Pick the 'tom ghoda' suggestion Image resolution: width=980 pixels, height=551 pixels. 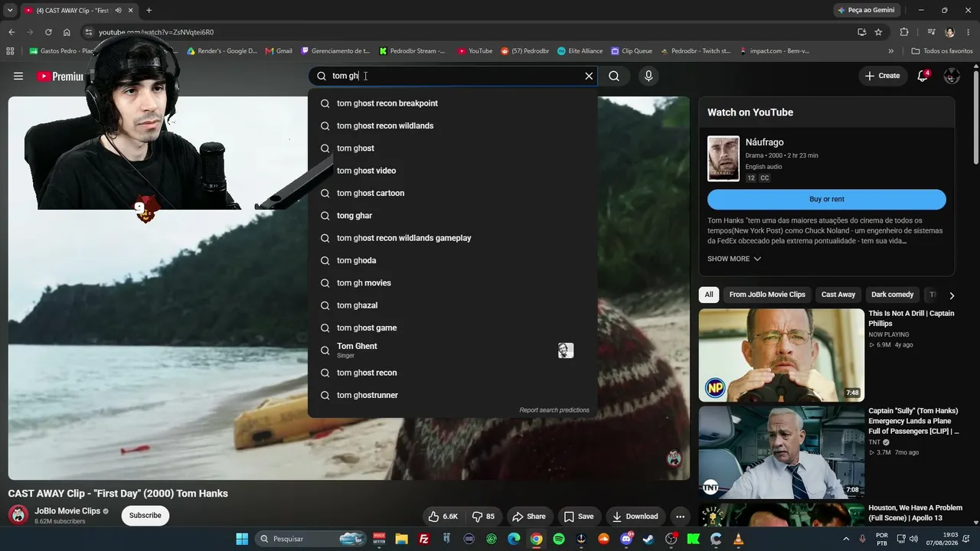pos(452,260)
